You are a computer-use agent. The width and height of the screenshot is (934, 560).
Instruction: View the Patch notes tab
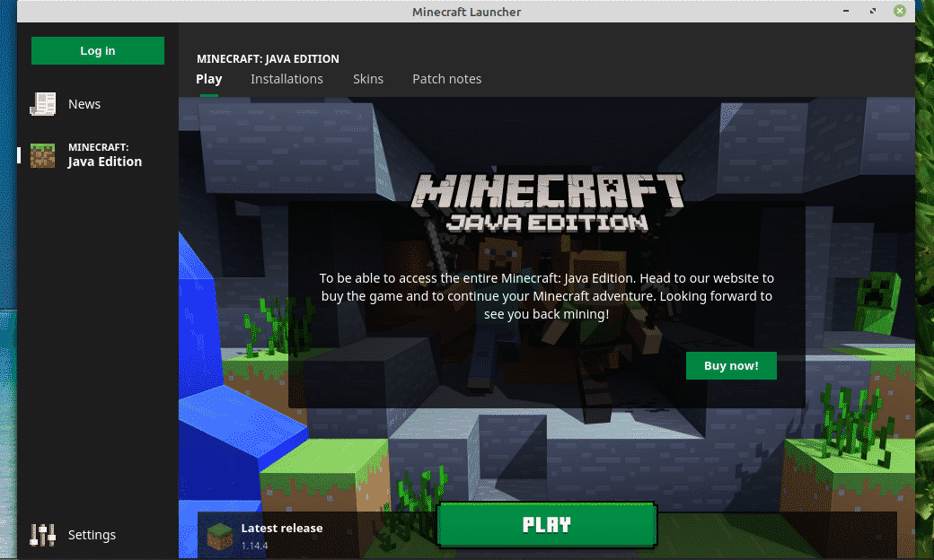[446, 79]
